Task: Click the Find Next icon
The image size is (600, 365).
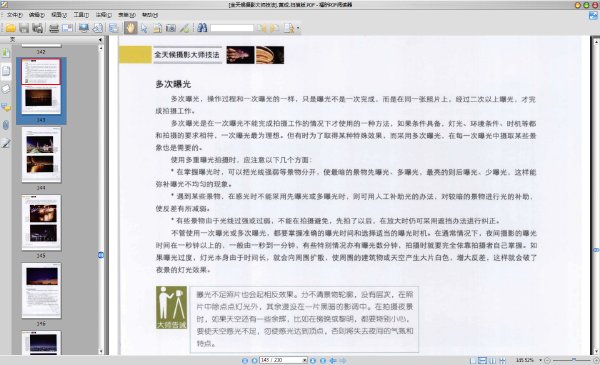Action: coord(275,28)
